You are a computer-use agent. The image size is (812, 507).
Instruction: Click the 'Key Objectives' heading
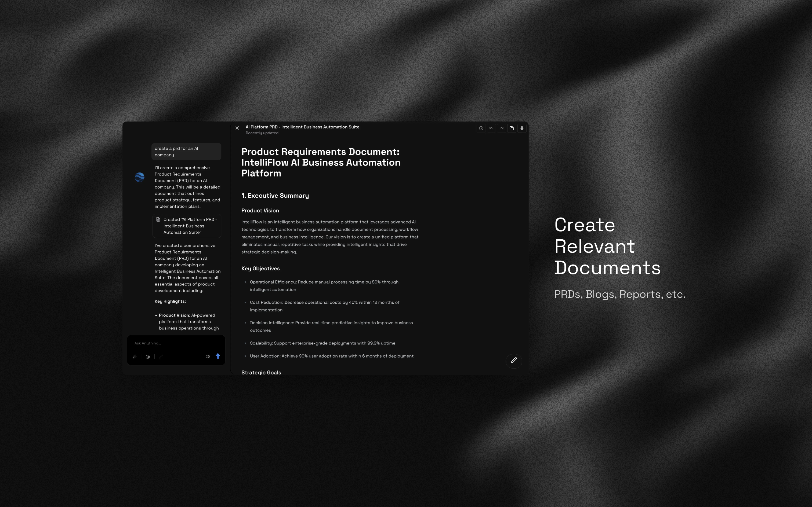click(x=260, y=268)
